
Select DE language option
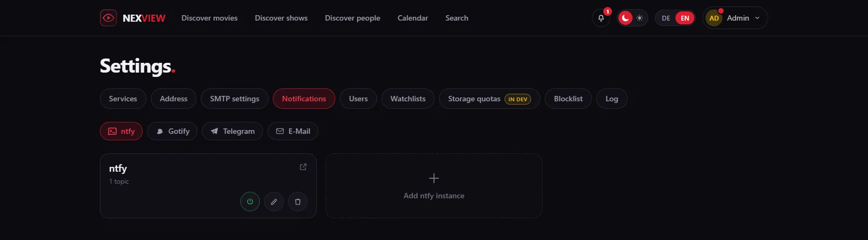pos(666,18)
